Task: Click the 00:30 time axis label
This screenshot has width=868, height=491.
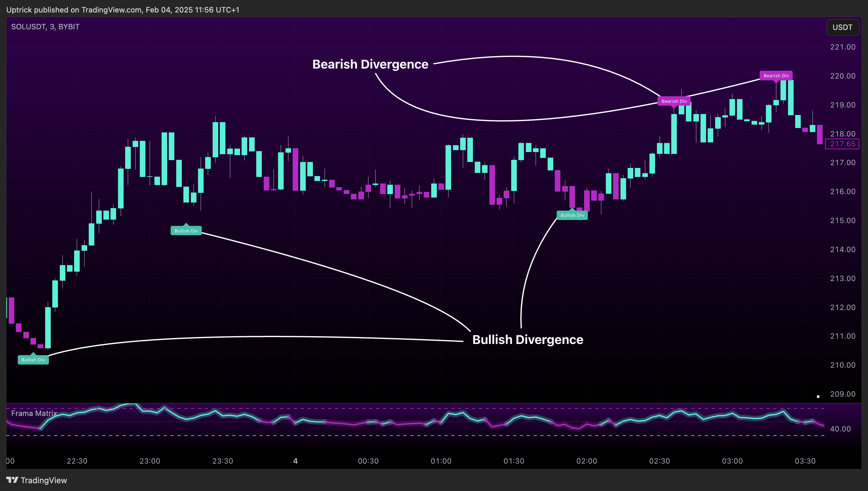Action: [x=368, y=461]
